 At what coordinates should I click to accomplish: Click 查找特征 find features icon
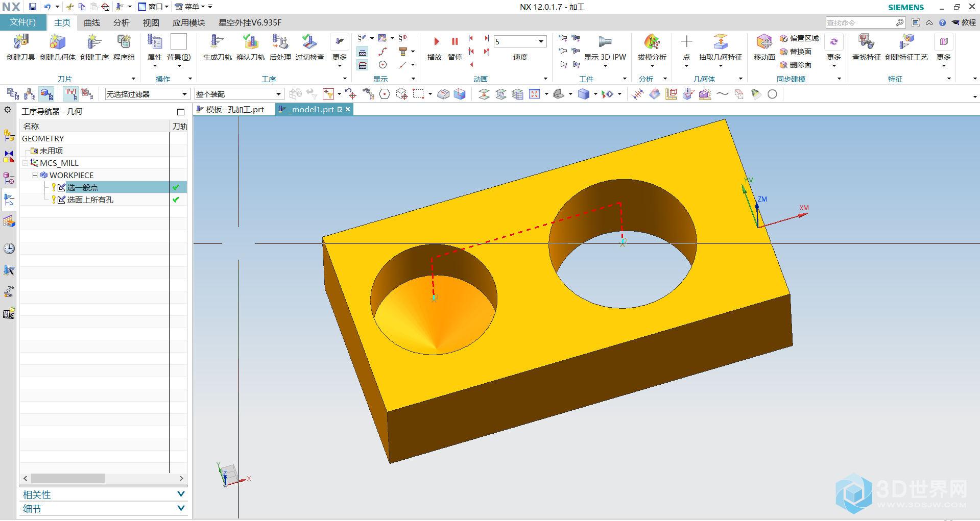point(866,41)
